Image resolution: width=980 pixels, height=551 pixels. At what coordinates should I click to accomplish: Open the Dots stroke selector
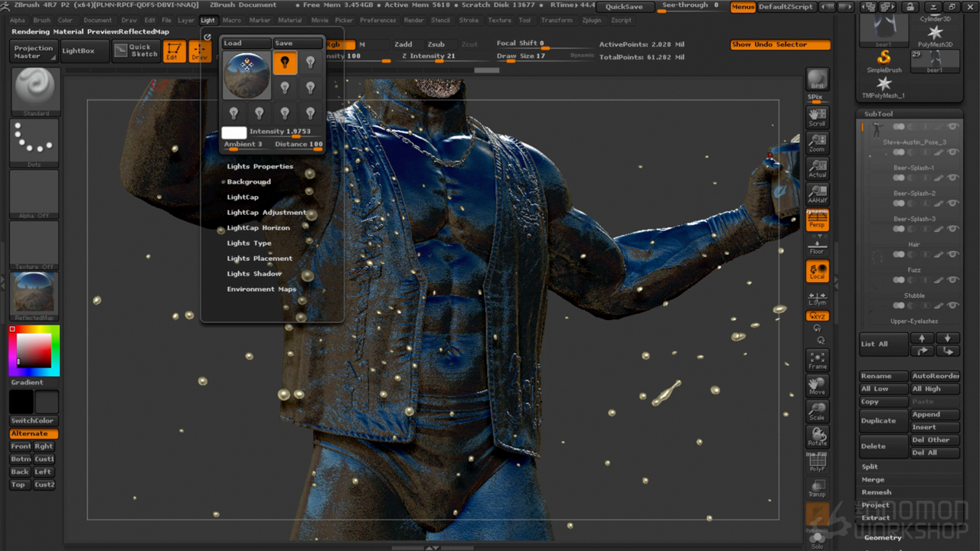(35, 140)
